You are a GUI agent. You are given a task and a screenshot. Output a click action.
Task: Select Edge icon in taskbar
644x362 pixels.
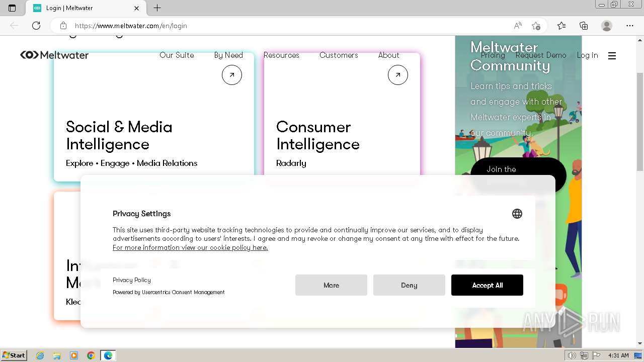(108, 355)
